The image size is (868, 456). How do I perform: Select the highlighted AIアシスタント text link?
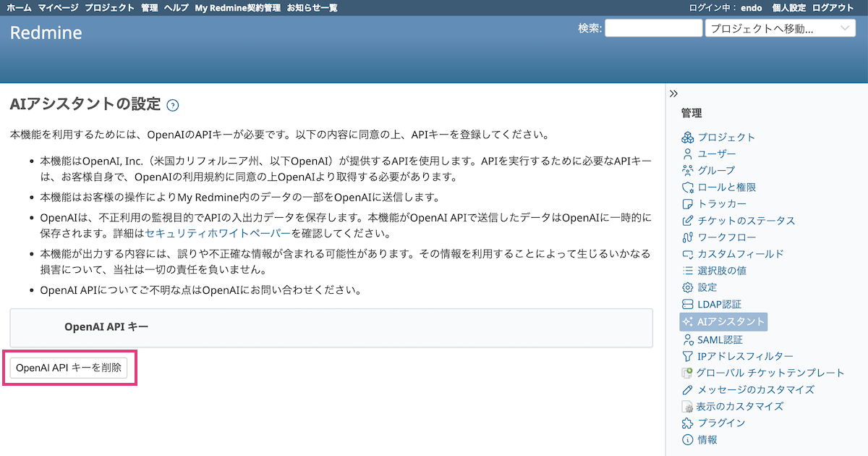tap(731, 321)
